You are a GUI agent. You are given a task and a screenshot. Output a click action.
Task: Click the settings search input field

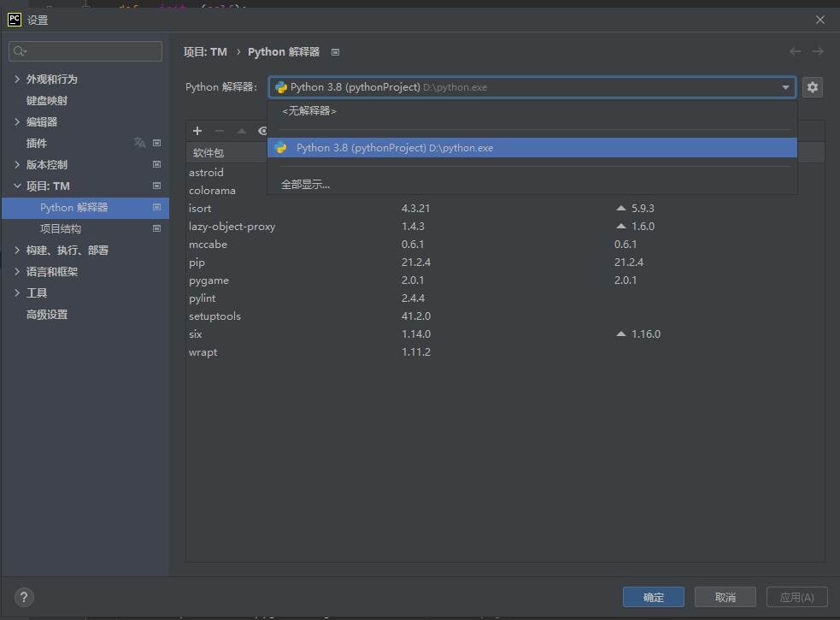coord(85,51)
